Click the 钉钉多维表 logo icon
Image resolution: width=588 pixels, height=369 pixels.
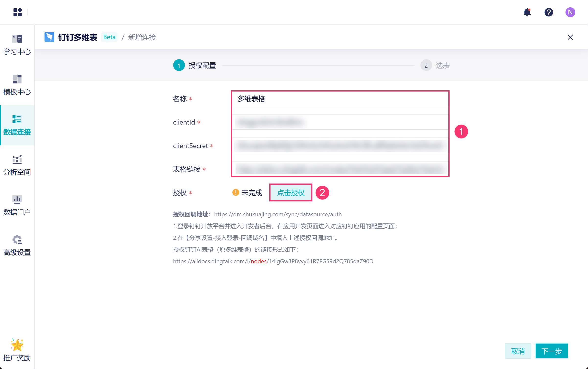click(49, 37)
